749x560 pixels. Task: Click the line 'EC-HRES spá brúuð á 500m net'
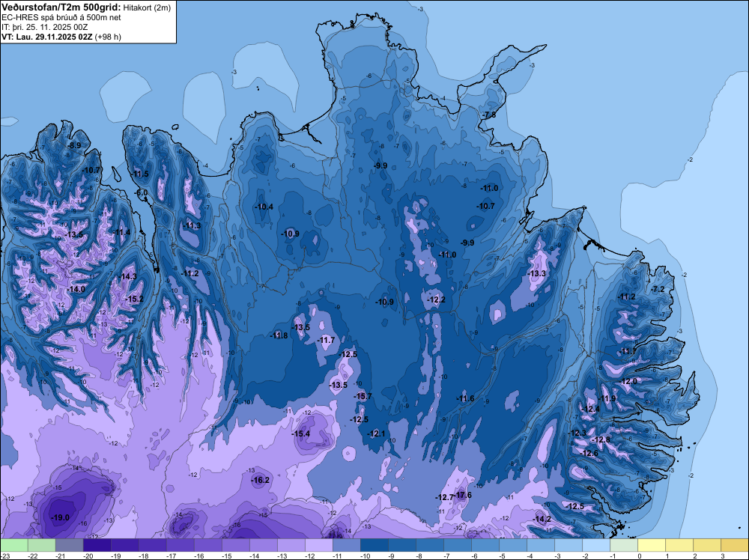[61, 17]
